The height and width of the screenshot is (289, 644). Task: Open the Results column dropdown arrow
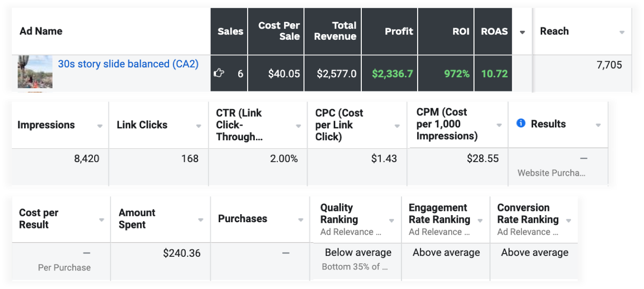(598, 125)
